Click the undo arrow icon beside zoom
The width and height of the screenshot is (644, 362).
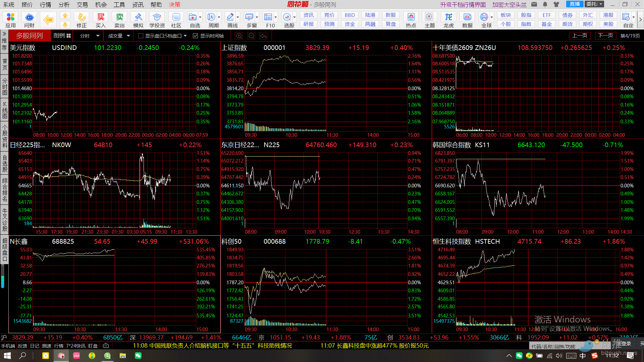coord(264,36)
